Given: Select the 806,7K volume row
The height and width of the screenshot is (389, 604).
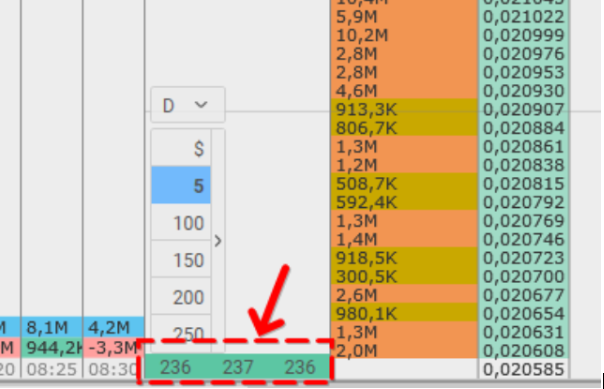Looking at the screenshot, I should 404,127.
